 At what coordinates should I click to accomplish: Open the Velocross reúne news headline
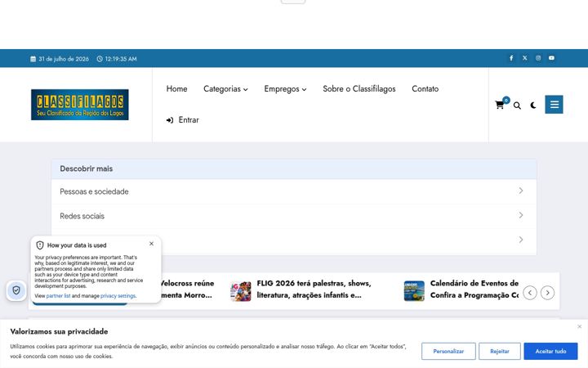188,289
